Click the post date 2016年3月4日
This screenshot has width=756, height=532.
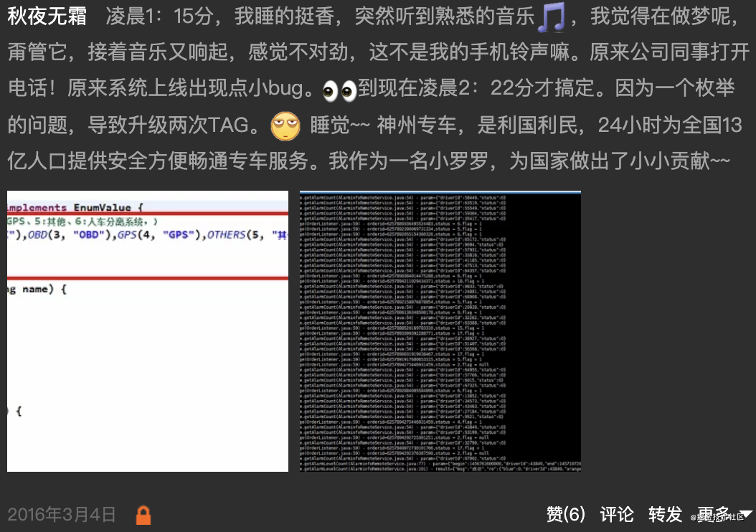62,515
